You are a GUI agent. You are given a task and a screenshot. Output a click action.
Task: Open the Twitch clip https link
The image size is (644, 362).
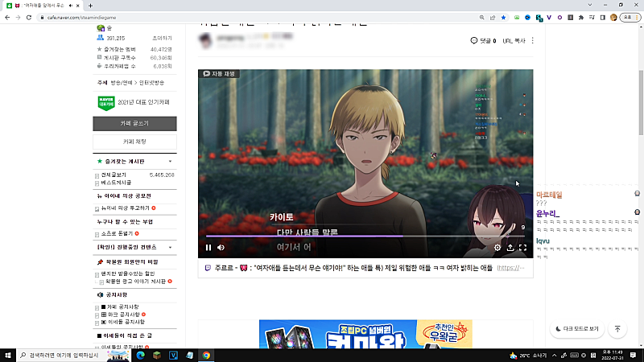point(510,268)
